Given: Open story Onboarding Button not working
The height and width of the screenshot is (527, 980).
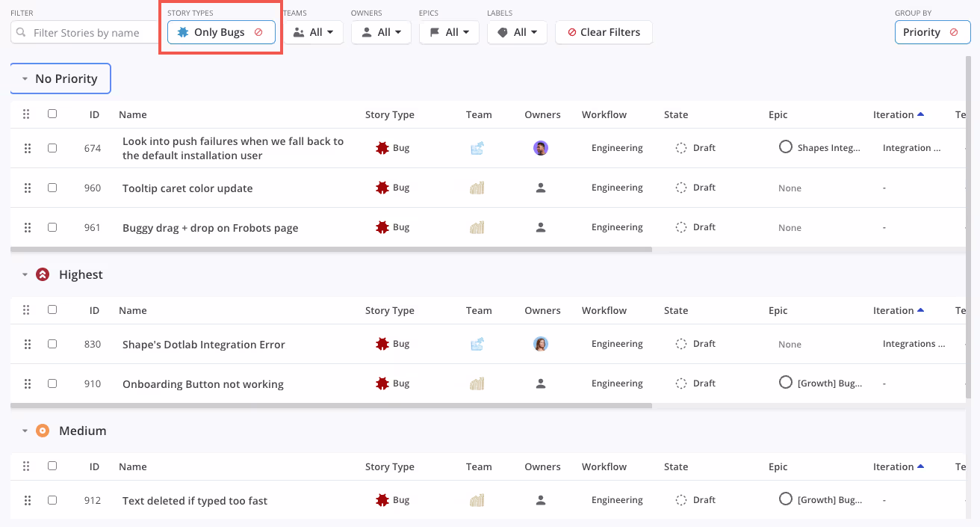Looking at the screenshot, I should 203,384.
